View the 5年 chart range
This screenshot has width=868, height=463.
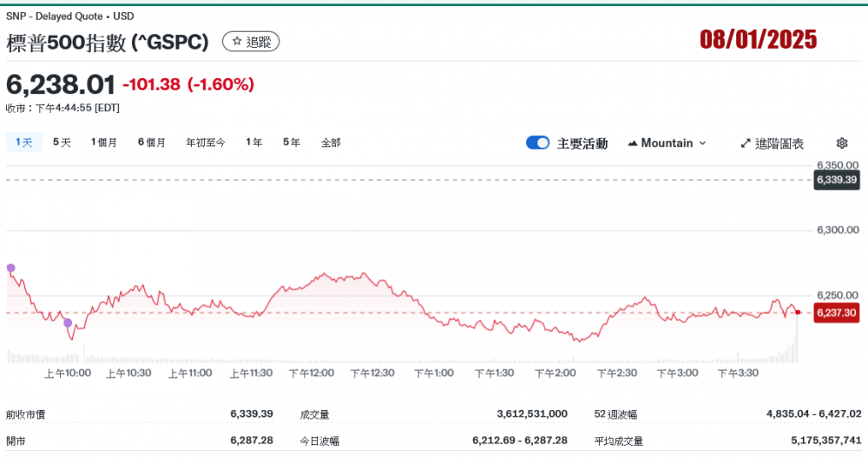click(x=291, y=142)
